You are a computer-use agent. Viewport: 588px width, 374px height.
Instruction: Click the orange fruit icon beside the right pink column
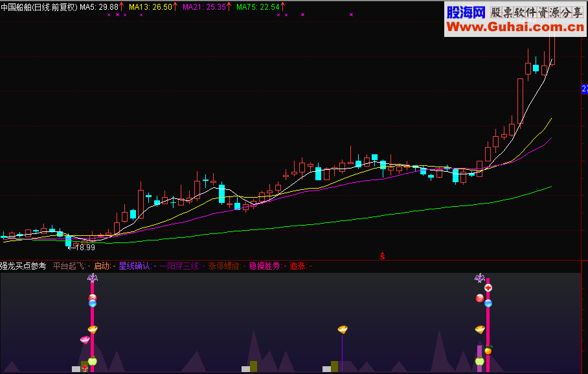tap(488, 350)
